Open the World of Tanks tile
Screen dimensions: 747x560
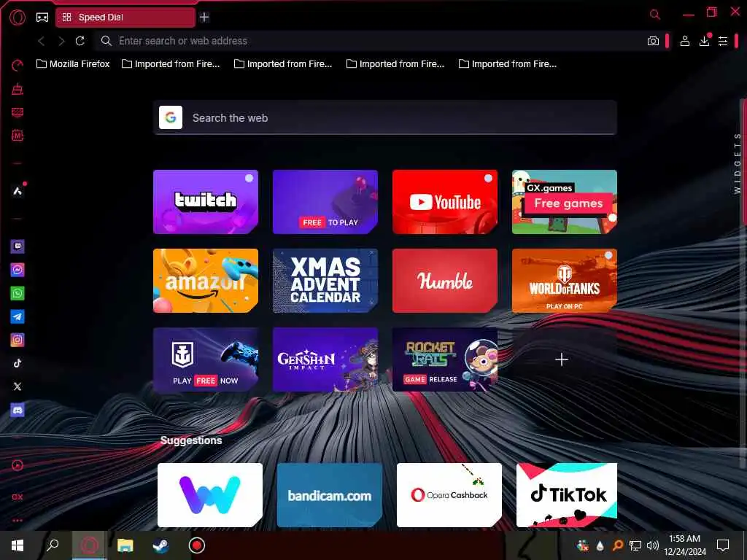(x=564, y=281)
